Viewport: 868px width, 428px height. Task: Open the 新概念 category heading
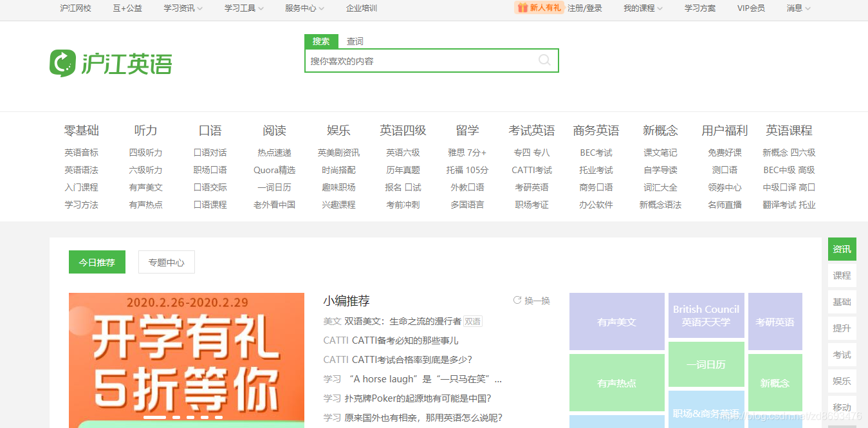tap(661, 131)
